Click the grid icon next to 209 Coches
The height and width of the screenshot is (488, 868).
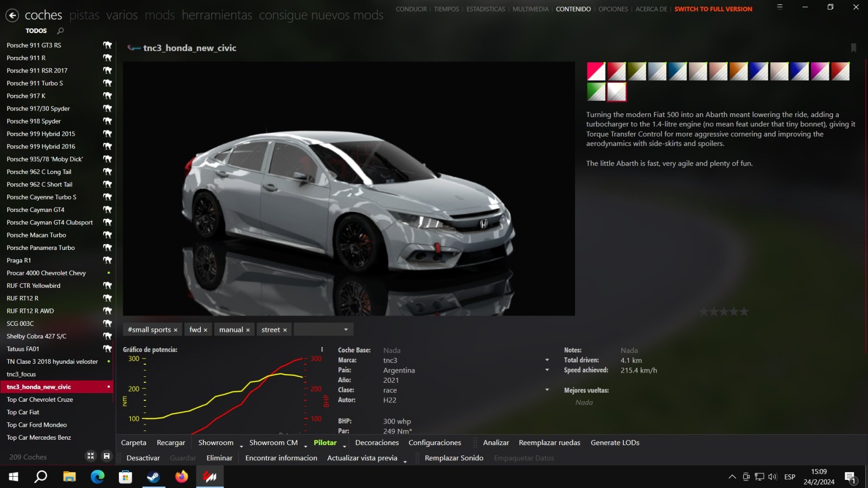[x=91, y=456]
